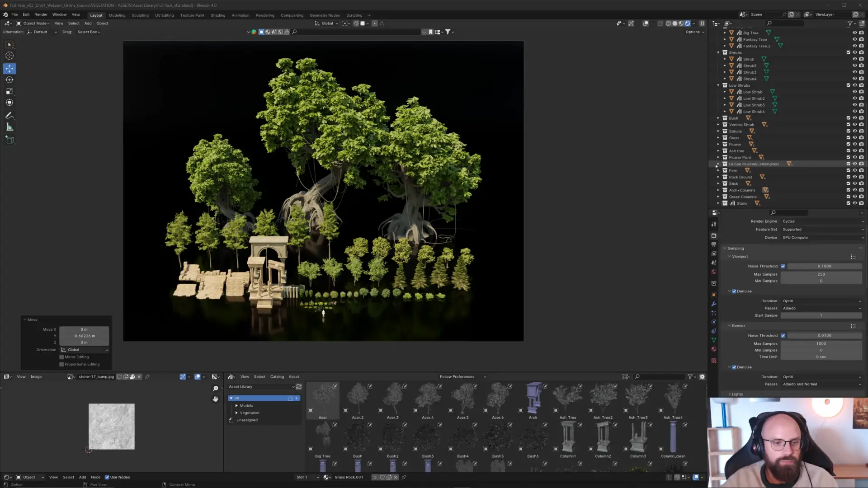This screenshot has width=868, height=488.
Task: Disable viewport Denoise checkbox
Action: point(734,291)
